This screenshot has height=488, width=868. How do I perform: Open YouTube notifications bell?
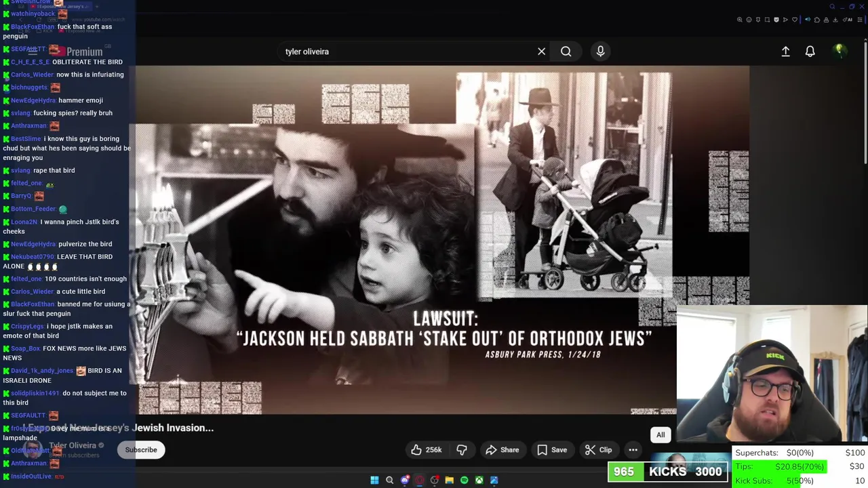tap(810, 52)
